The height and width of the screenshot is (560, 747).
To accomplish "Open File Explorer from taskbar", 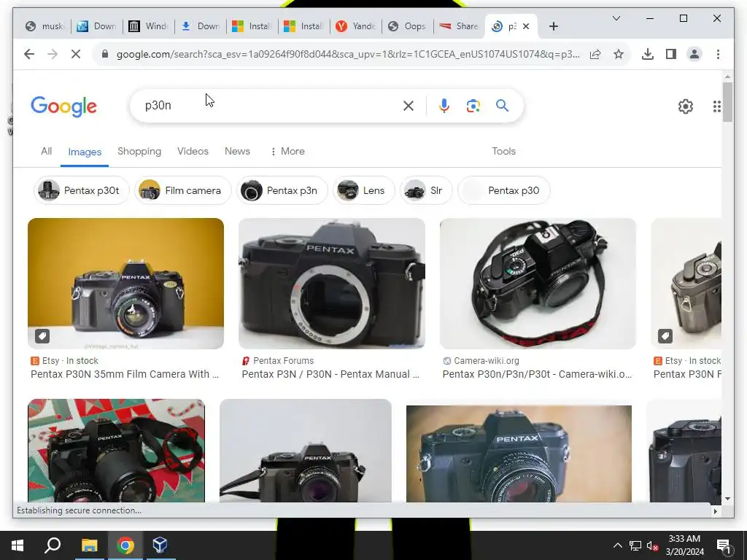I will [89, 545].
